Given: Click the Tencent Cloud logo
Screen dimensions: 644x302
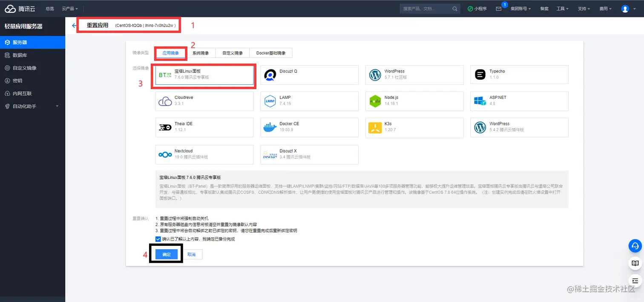Looking at the screenshot, I should click(x=20, y=9).
